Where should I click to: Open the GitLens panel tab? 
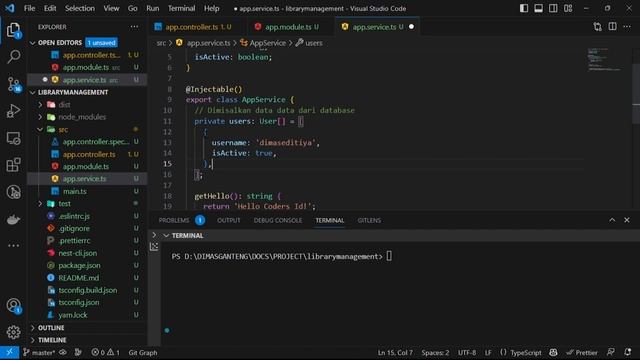click(369, 220)
